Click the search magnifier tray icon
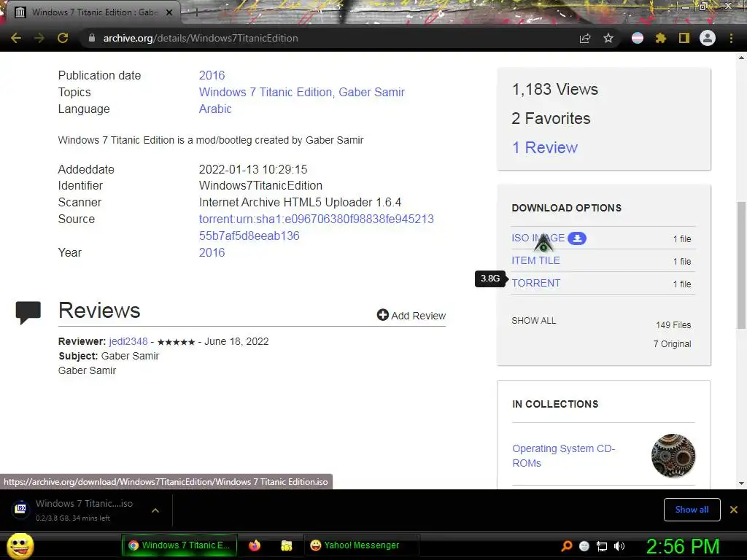 point(566,546)
